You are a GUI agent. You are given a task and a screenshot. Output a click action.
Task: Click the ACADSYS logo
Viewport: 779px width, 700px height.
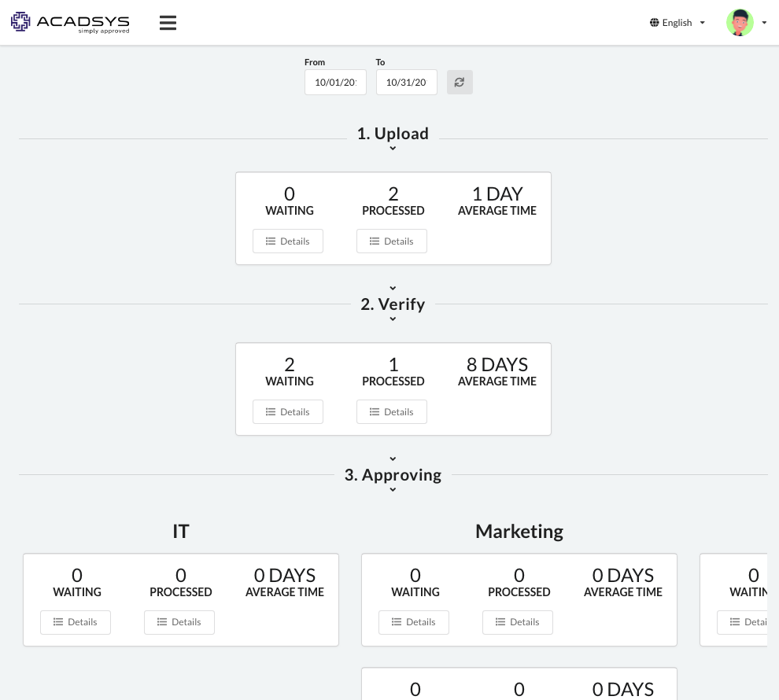coord(70,22)
